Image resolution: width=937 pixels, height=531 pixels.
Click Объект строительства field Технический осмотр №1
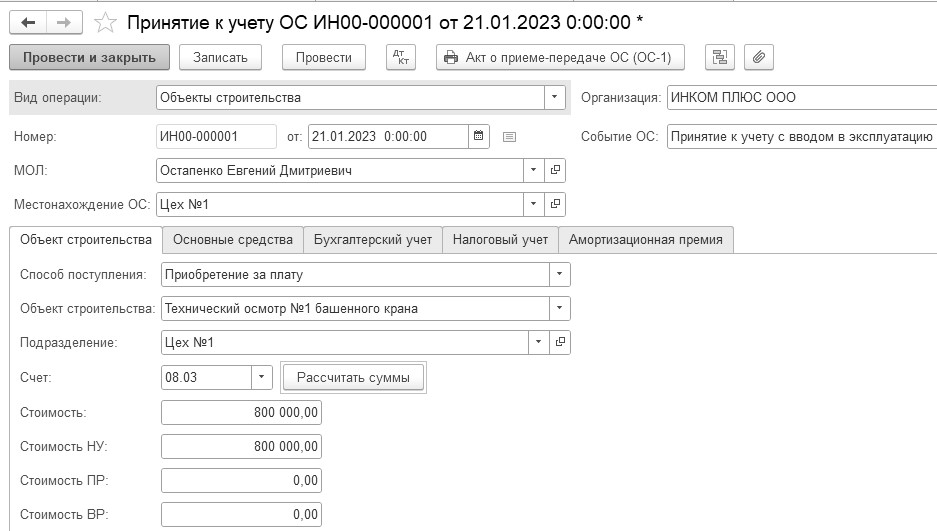click(355, 308)
